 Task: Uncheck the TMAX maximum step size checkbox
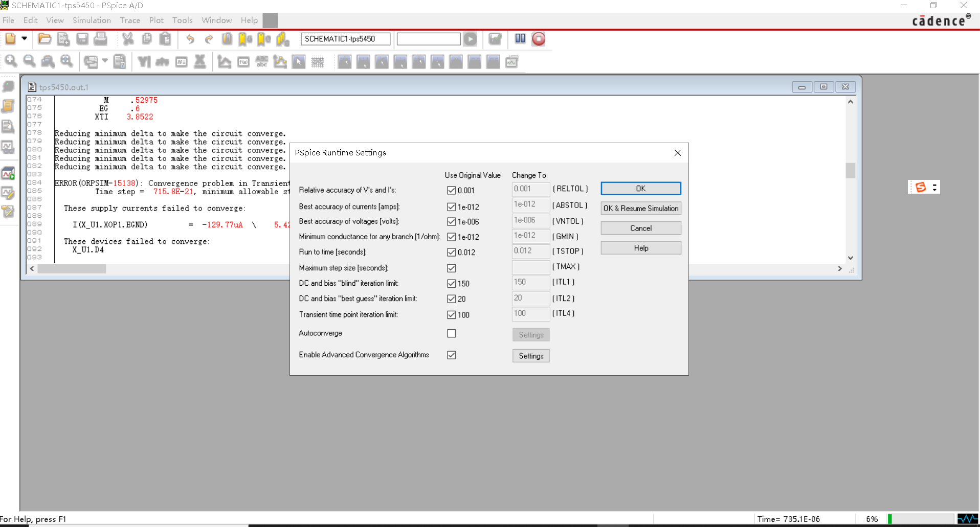coord(451,268)
